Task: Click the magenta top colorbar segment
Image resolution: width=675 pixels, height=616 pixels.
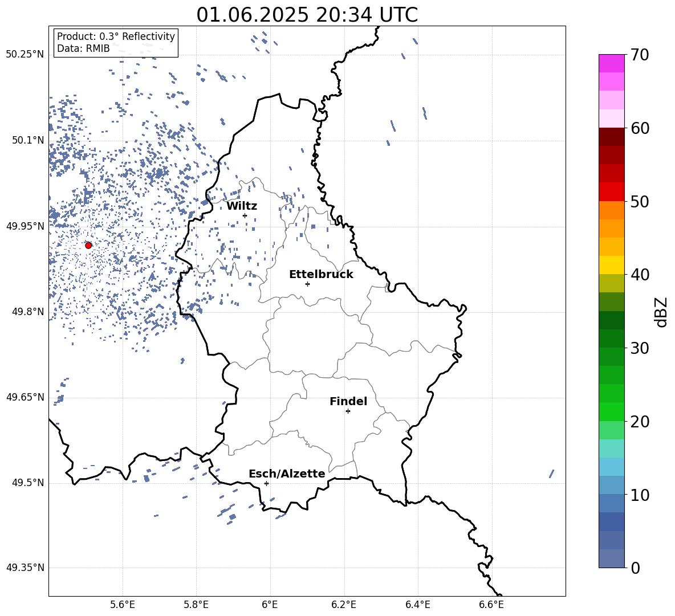Action: coord(612,63)
